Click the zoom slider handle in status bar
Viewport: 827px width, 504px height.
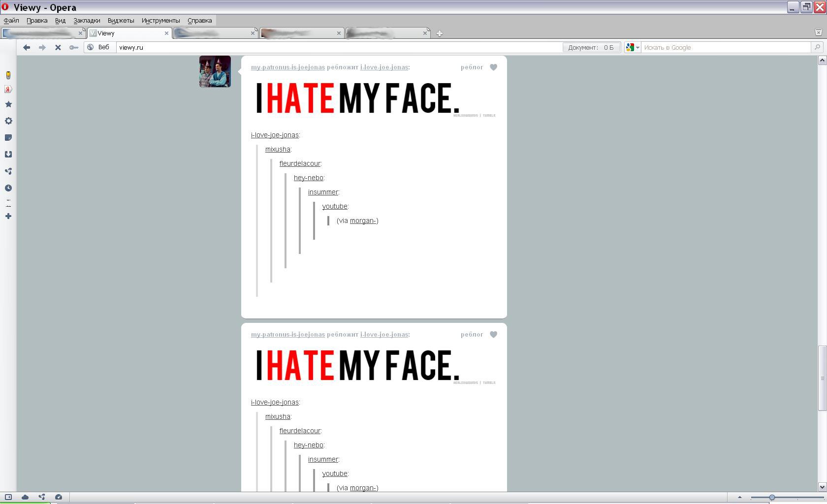[x=772, y=498]
